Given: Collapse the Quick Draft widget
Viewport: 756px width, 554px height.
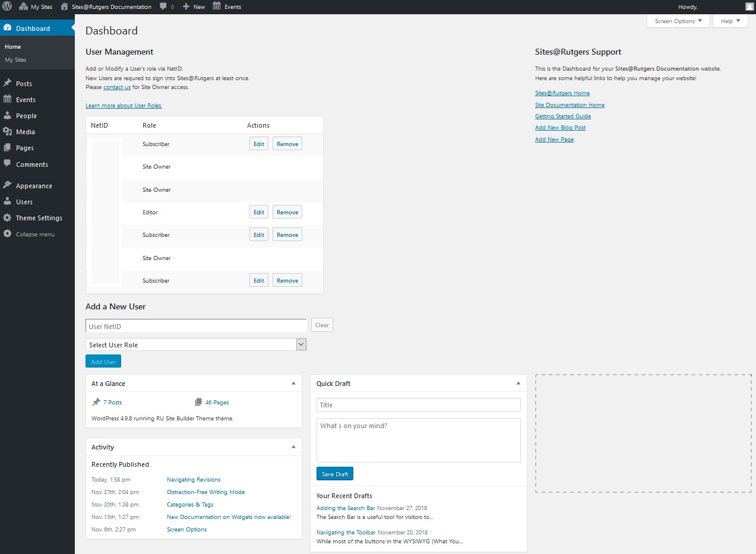Looking at the screenshot, I should [x=518, y=384].
